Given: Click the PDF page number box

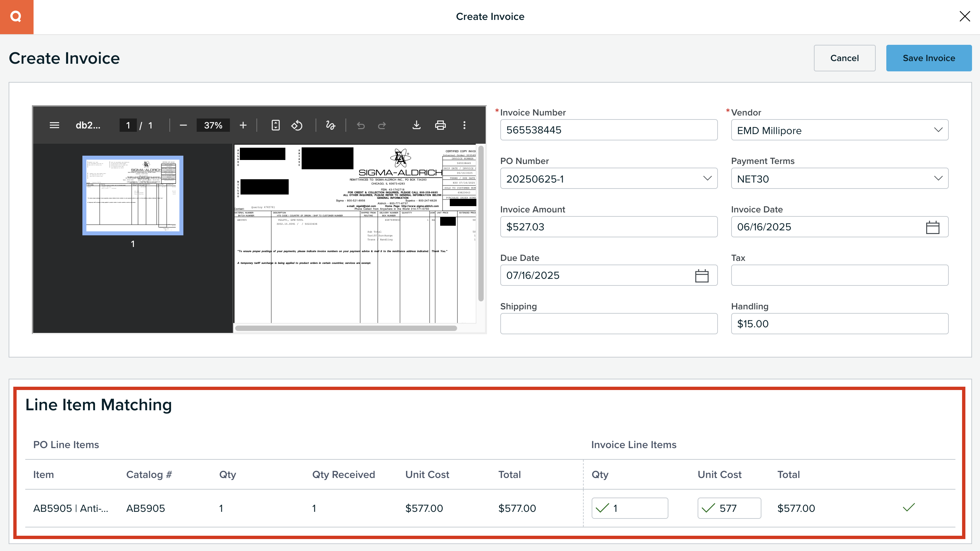Looking at the screenshot, I should [128, 125].
